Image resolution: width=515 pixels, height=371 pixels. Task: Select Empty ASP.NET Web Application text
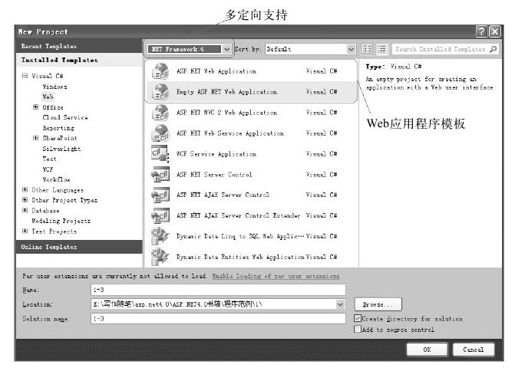pos(227,92)
